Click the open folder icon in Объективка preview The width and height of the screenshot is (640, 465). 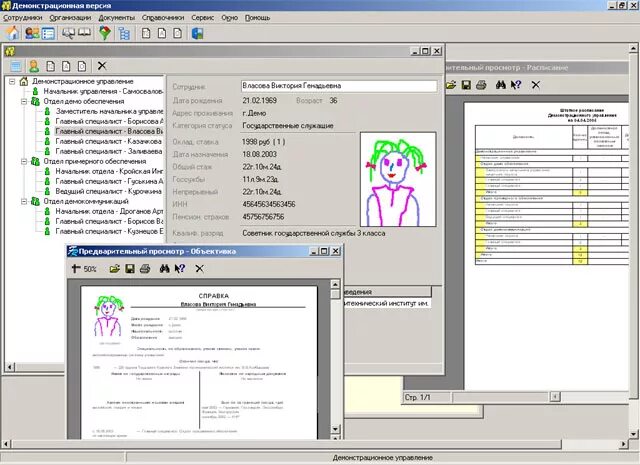pos(115,269)
